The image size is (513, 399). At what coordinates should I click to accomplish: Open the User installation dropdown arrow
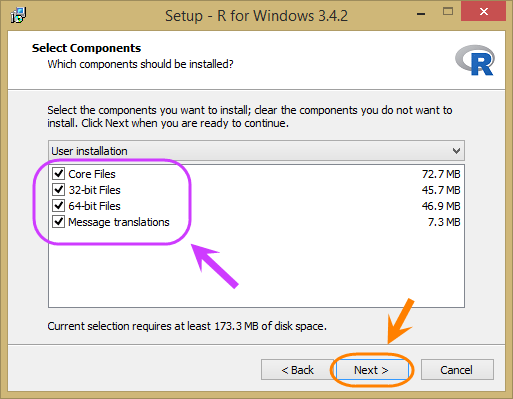456,151
